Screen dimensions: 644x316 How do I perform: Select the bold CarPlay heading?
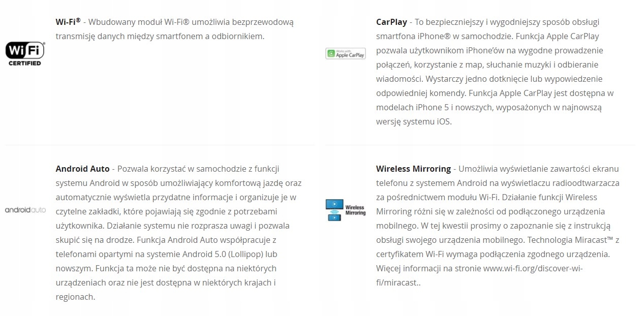391,22
